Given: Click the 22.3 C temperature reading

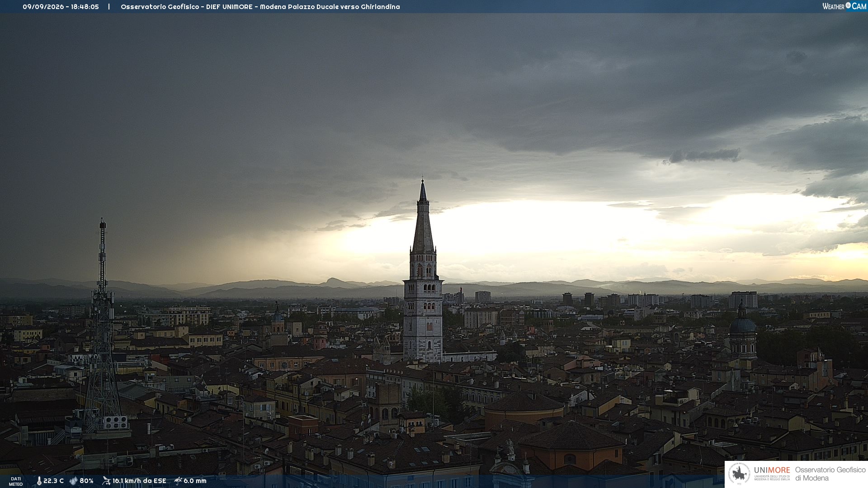Looking at the screenshot, I should pos(53,481).
